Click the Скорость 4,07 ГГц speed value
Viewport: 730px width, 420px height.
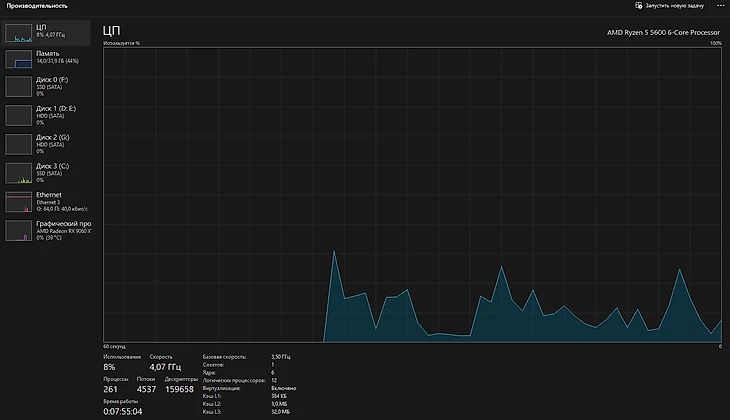(x=165, y=367)
